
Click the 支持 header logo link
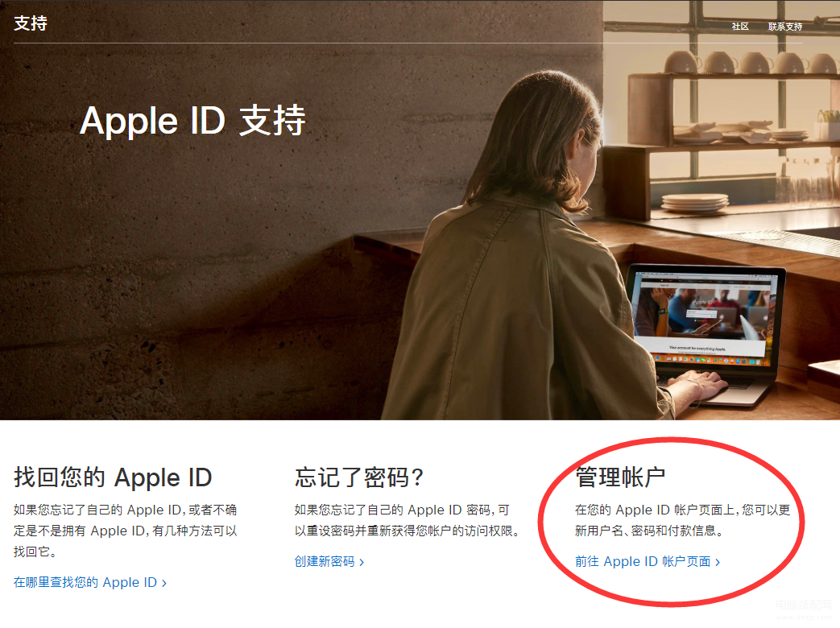click(31, 23)
